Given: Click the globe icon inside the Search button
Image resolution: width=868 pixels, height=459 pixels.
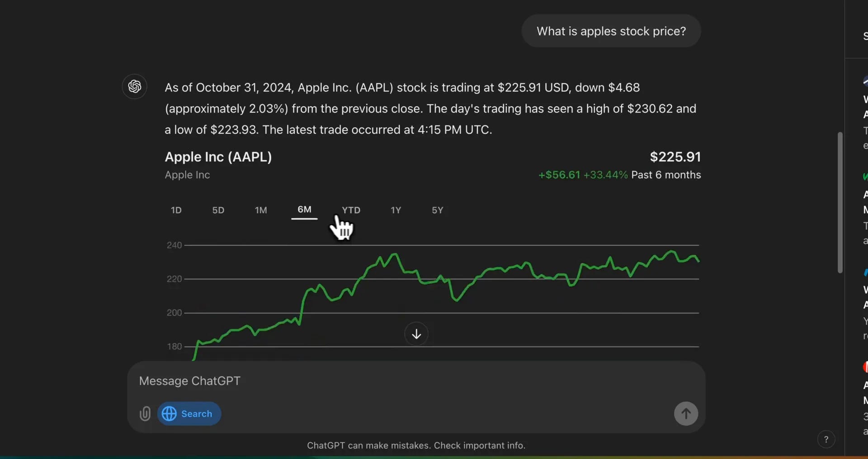Looking at the screenshot, I should click(170, 413).
